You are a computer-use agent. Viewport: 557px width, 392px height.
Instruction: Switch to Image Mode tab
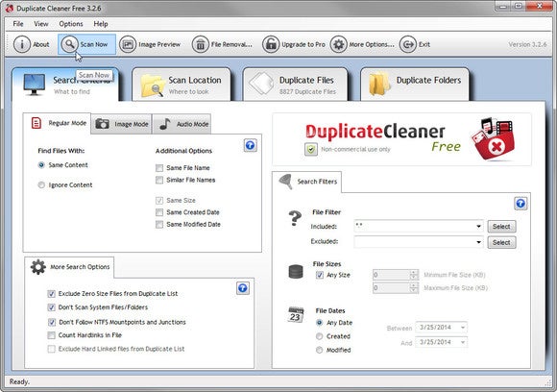[x=122, y=124]
